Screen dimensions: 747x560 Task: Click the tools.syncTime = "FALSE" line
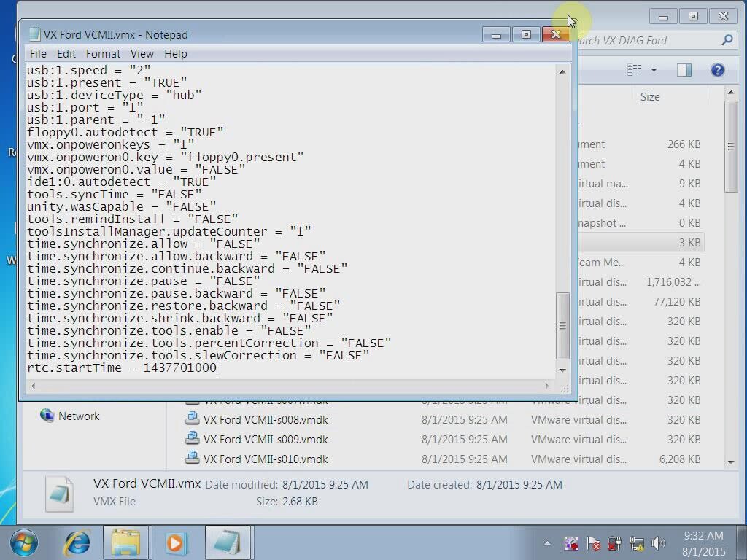click(x=115, y=195)
